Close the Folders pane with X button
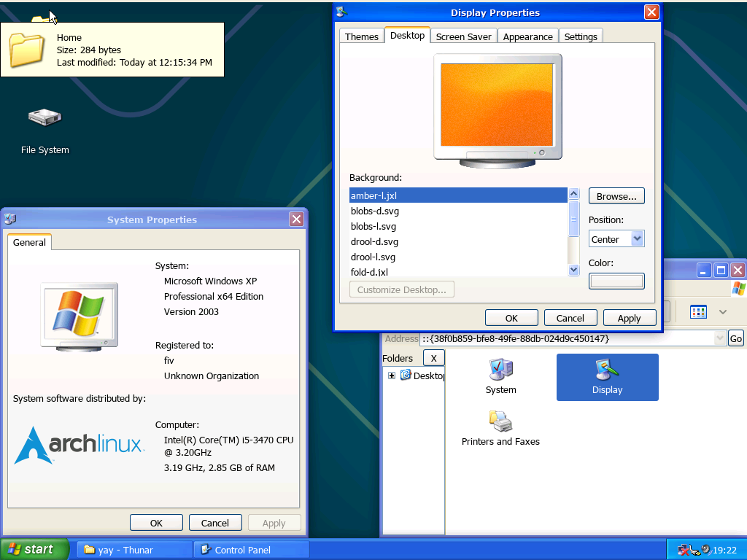The height and width of the screenshot is (560, 747). (433, 358)
